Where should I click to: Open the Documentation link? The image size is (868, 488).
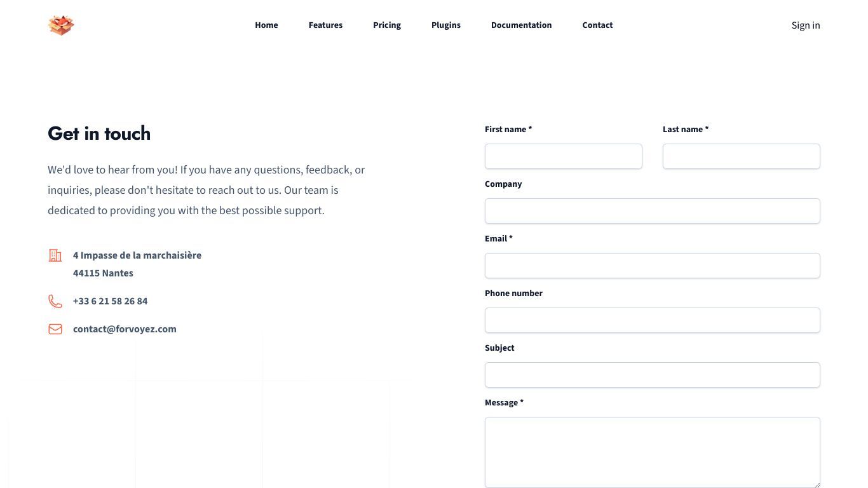point(521,25)
